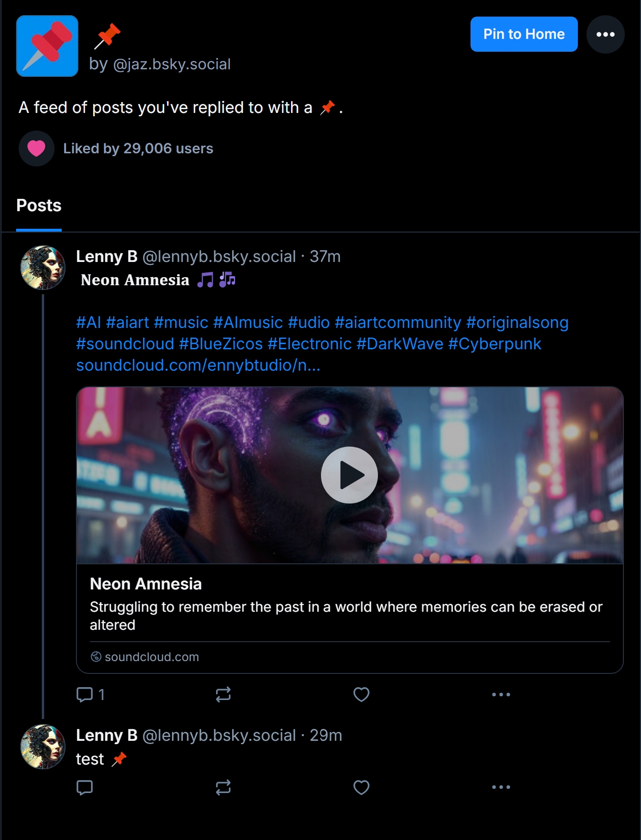
Task: Repost the Neon Amnesia post
Action: pos(223,694)
